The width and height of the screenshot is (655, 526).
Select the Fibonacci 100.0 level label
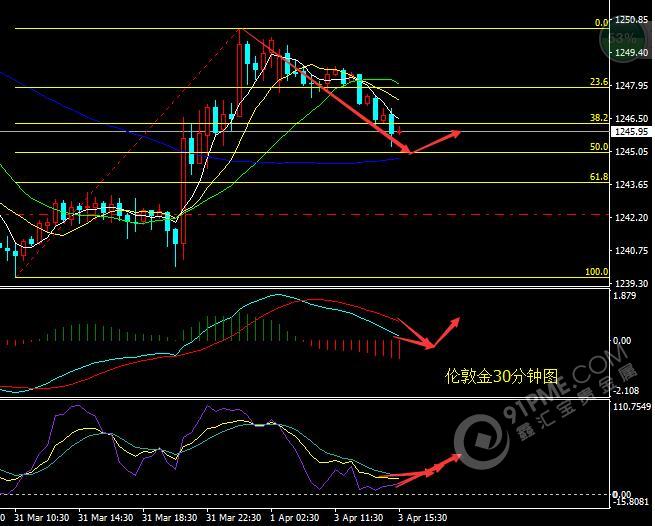click(597, 272)
